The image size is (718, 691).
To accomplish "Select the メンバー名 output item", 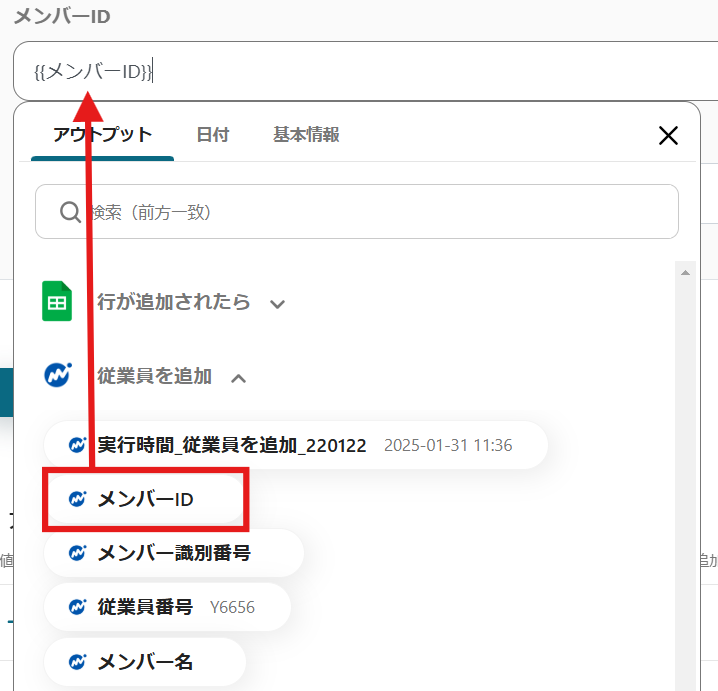I will pos(145,662).
